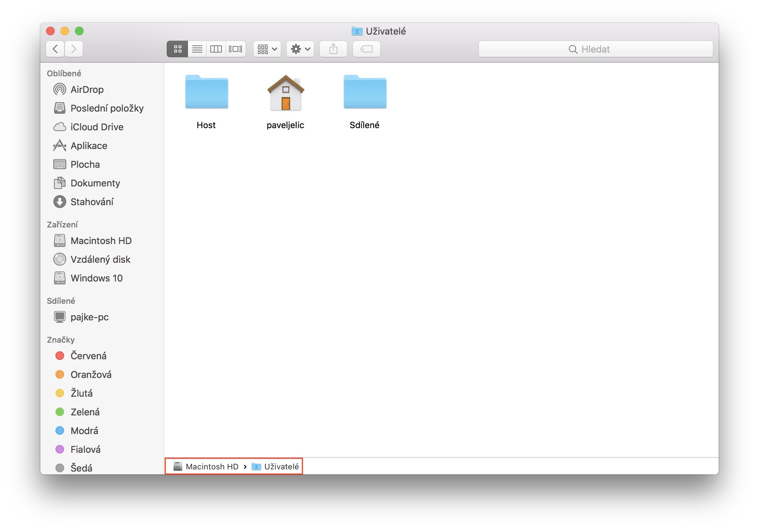
Task: Switch to column view mode
Action: [216, 49]
